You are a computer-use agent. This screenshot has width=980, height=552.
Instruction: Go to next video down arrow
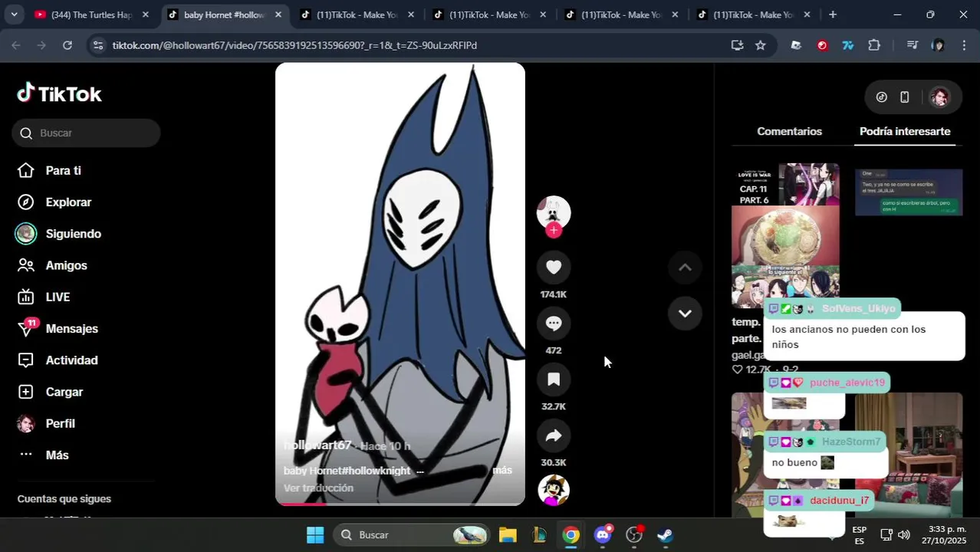[685, 314]
